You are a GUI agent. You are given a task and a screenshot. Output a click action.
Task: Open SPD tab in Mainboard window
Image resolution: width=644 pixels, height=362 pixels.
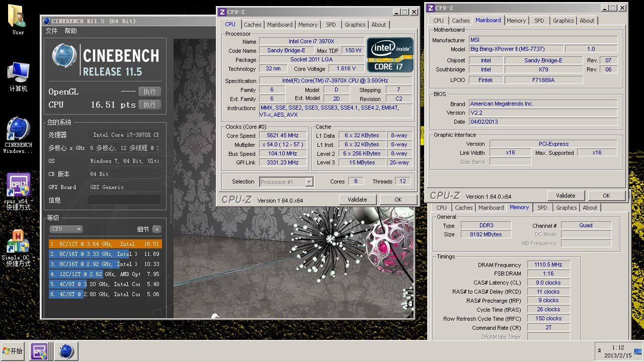[x=539, y=21]
